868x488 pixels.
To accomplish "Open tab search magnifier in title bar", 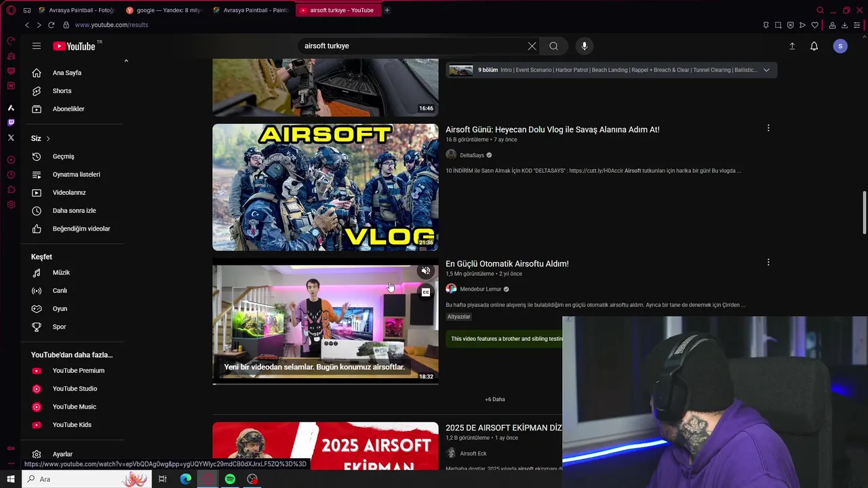I will click(x=820, y=10).
